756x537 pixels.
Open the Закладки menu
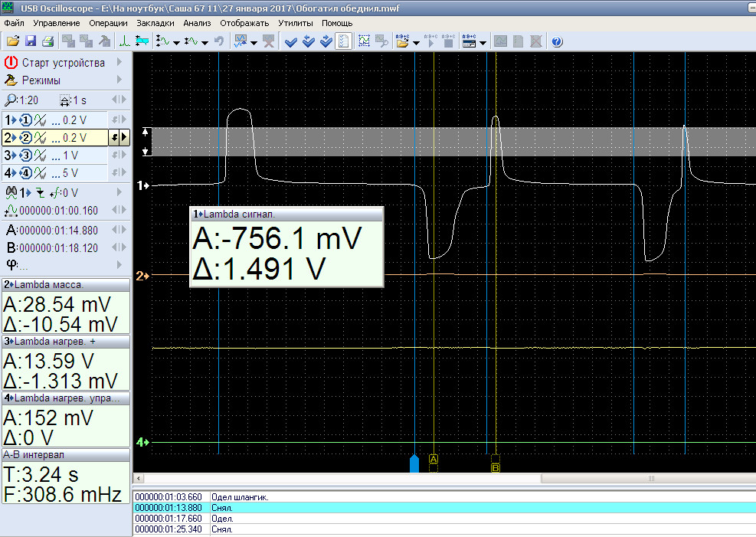[x=155, y=23]
